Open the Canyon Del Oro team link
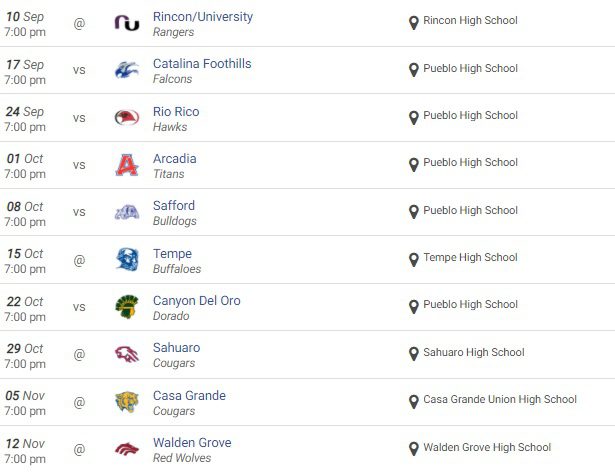This screenshot has height=474, width=615. [196, 301]
